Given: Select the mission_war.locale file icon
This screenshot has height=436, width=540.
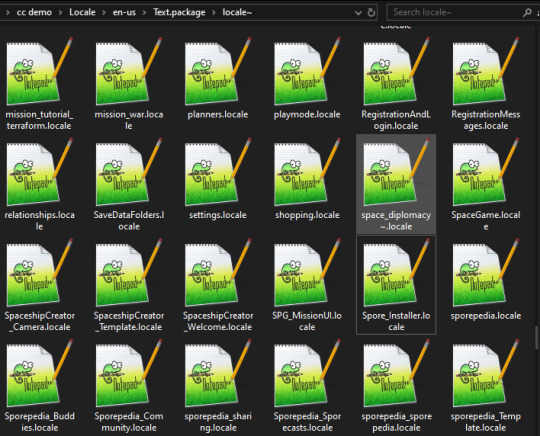Looking at the screenshot, I should coord(128,71).
